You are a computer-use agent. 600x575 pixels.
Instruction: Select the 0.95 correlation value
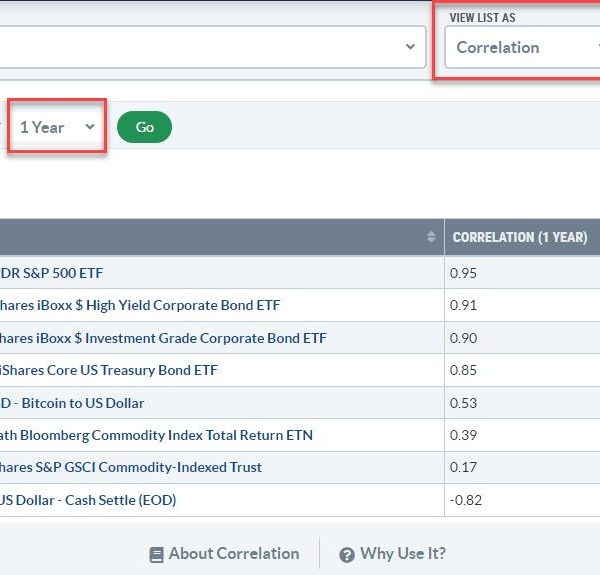pyautogui.click(x=463, y=273)
